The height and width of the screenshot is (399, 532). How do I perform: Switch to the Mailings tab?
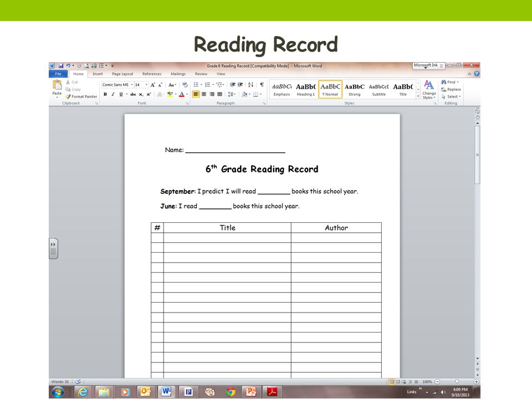click(x=178, y=74)
